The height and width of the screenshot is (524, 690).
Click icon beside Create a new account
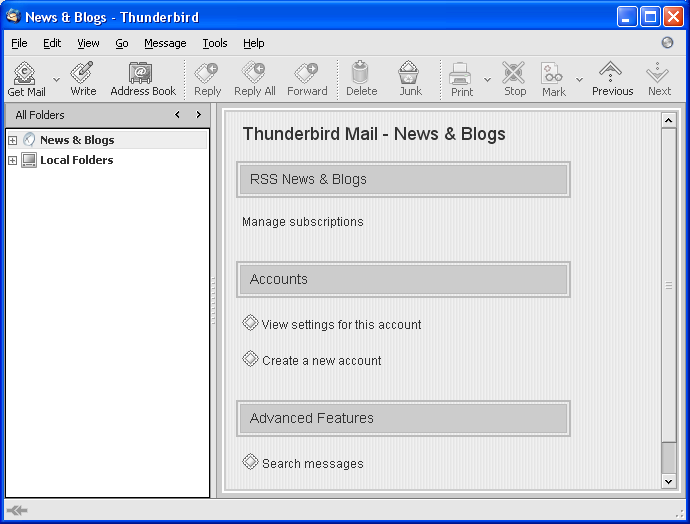pyautogui.click(x=250, y=359)
